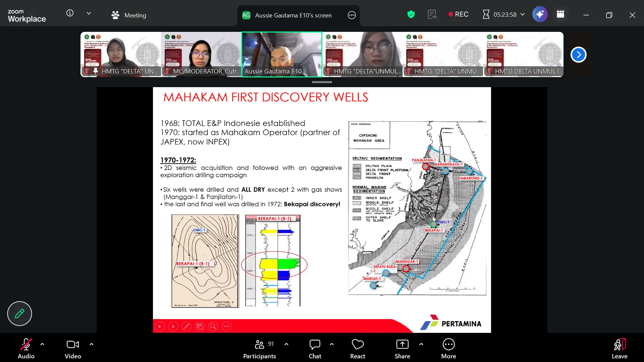
Task: Click the slide pen tool icon
Action: 186,326
